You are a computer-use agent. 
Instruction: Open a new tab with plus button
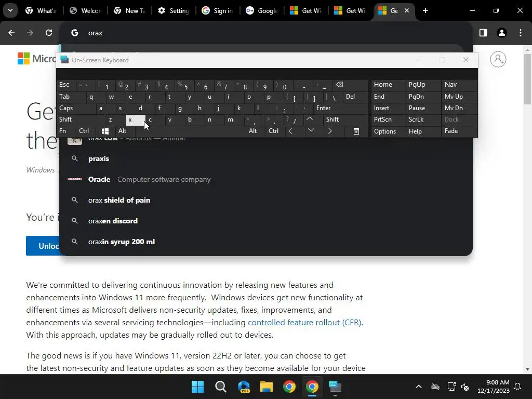425,10
